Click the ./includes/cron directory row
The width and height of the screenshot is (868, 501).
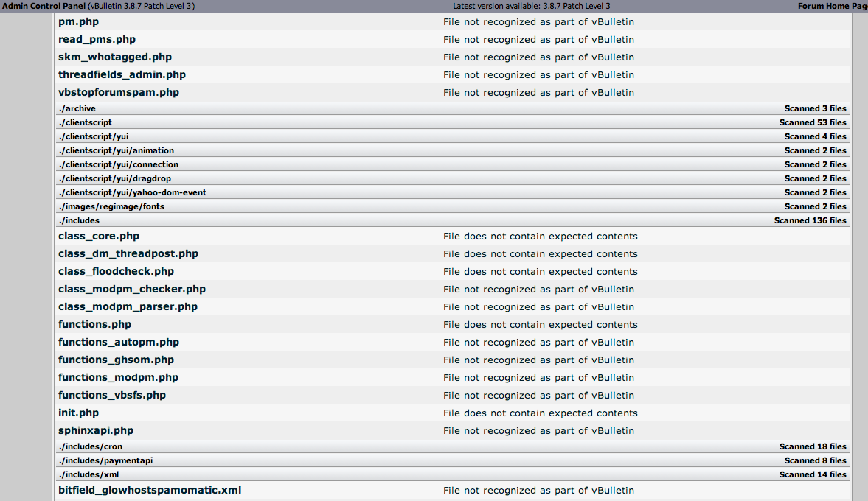point(453,446)
